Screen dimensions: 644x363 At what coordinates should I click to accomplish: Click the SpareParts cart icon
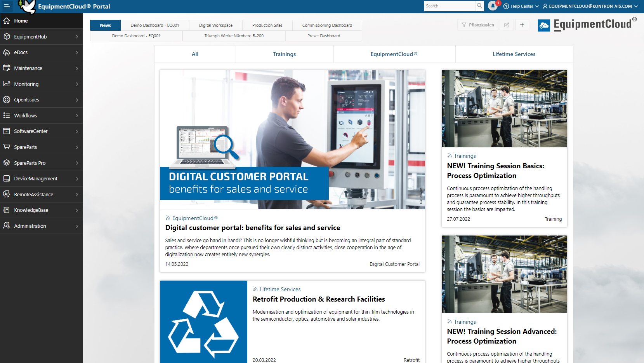tap(7, 147)
